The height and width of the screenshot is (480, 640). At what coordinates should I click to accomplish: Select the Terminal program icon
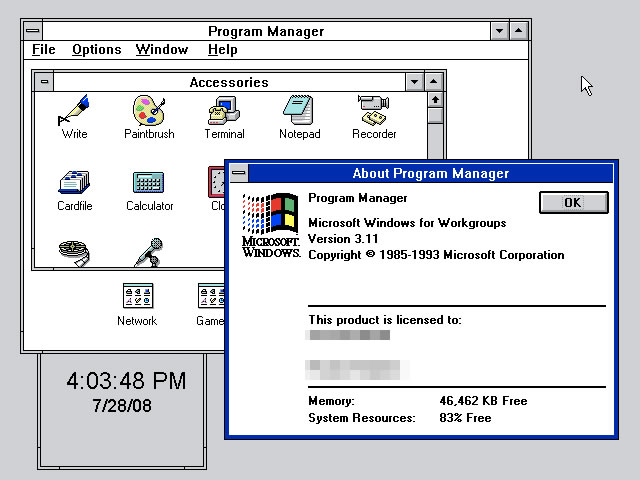click(224, 109)
